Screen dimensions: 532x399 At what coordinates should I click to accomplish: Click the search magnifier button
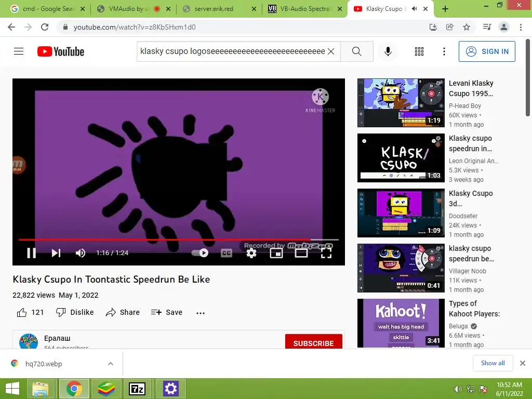click(x=356, y=51)
